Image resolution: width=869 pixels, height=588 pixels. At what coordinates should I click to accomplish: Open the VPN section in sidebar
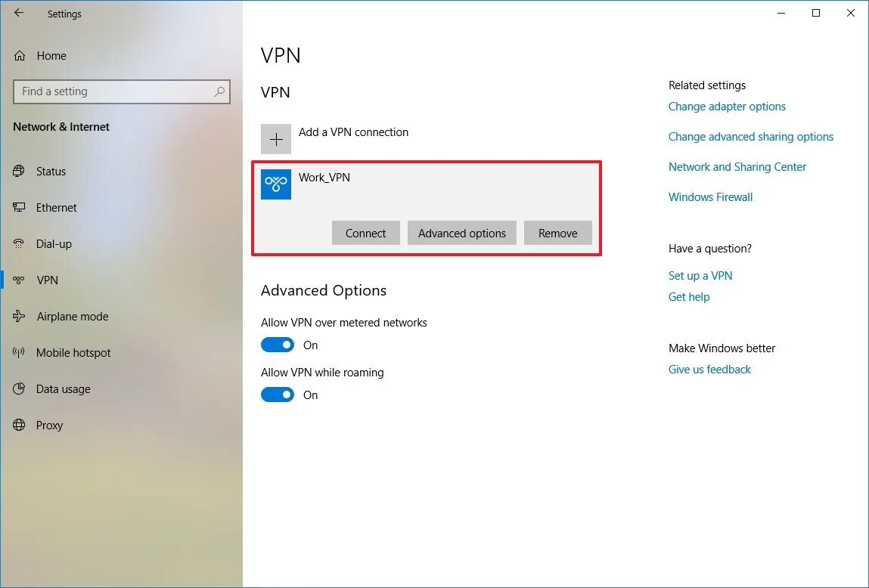point(47,280)
